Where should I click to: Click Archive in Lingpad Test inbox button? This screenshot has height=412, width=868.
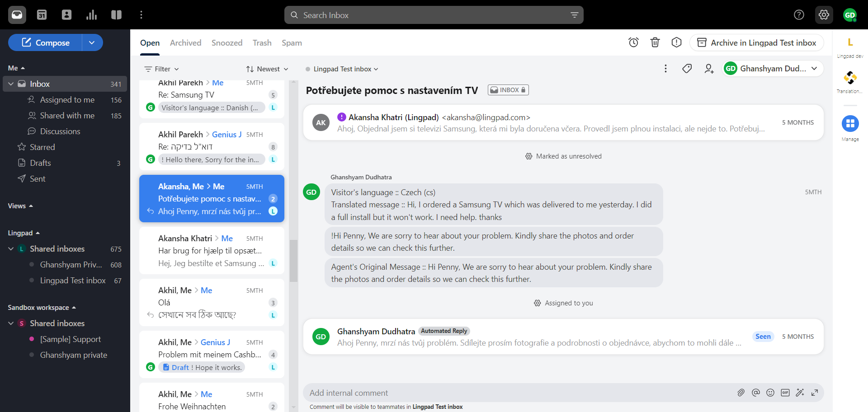(x=756, y=43)
